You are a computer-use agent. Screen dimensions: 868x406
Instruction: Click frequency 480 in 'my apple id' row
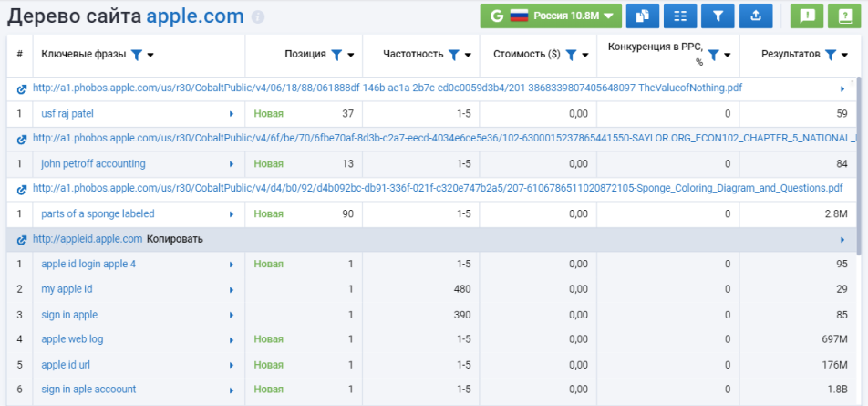(463, 289)
